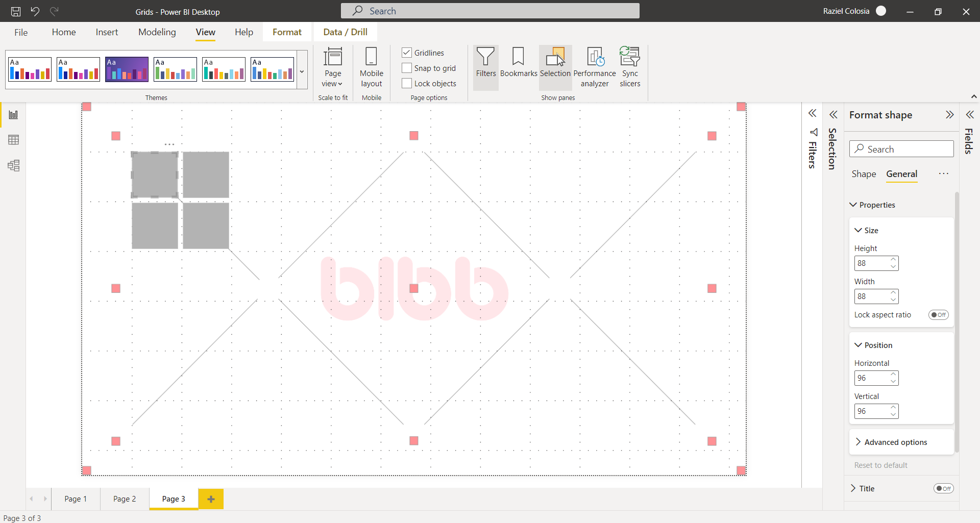
Task: Open the Sync slicers pane
Action: [629, 67]
